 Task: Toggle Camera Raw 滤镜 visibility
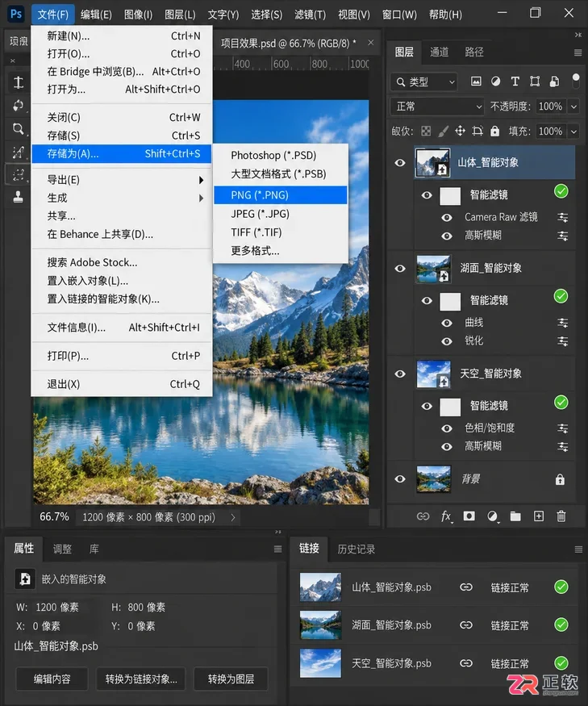tap(447, 218)
